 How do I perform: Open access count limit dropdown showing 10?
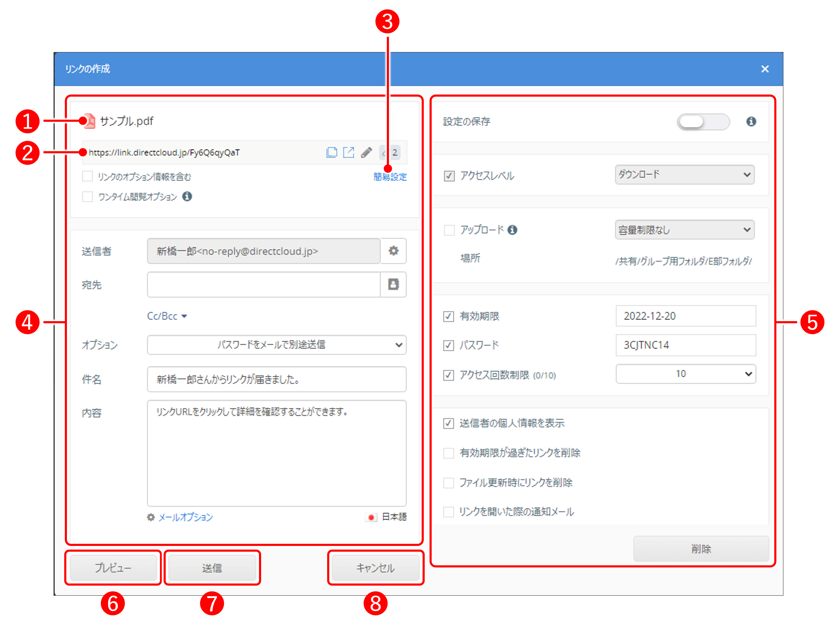coord(686,374)
